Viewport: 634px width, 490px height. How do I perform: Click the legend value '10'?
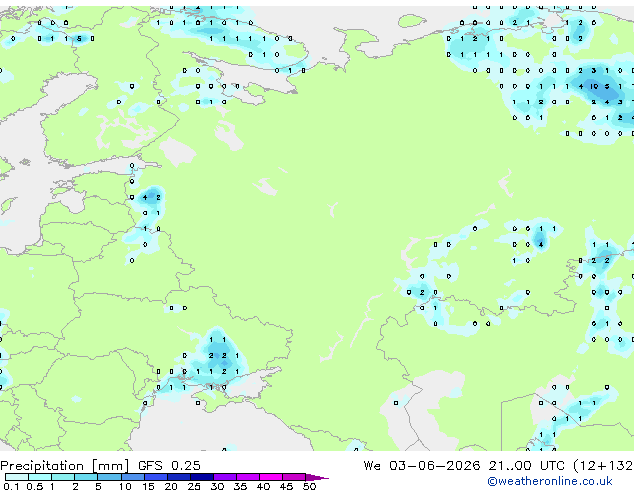(125, 486)
